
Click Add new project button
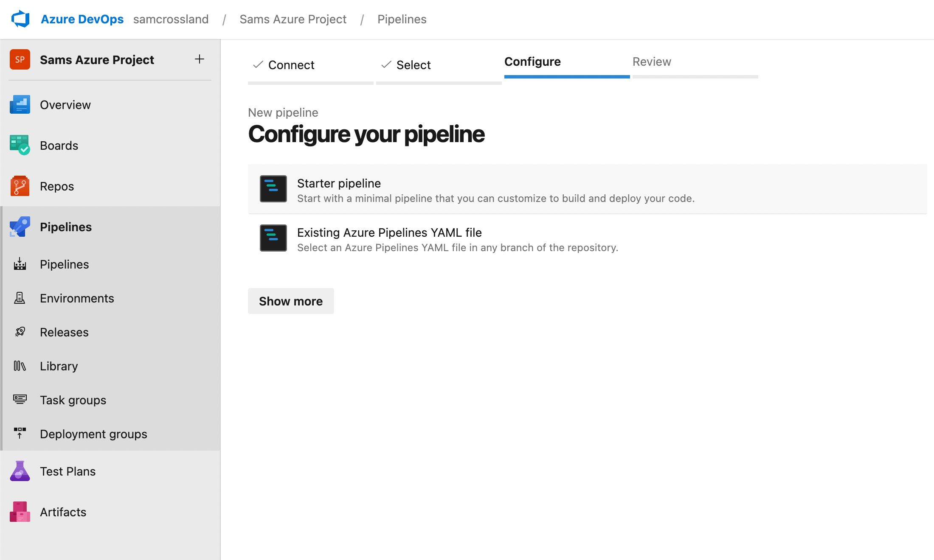(x=199, y=59)
